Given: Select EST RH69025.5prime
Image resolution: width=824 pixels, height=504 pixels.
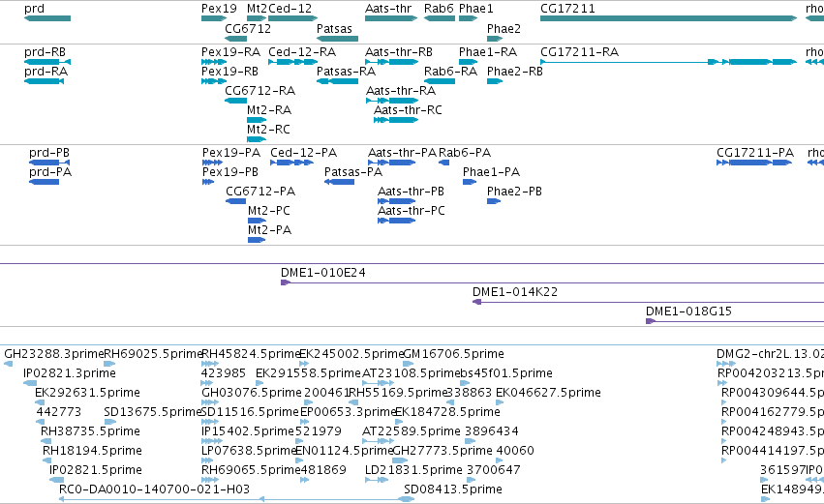Looking at the screenshot, I should click(153, 354).
